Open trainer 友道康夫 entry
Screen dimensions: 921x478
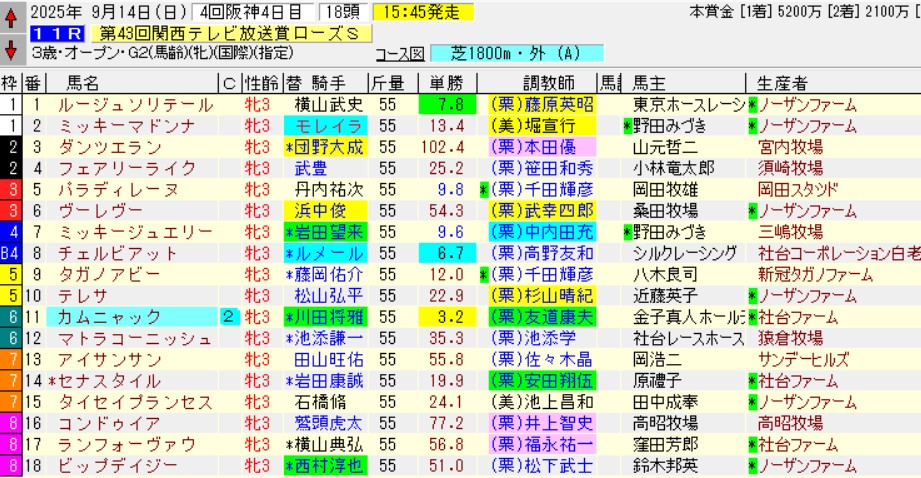pyautogui.click(x=541, y=317)
